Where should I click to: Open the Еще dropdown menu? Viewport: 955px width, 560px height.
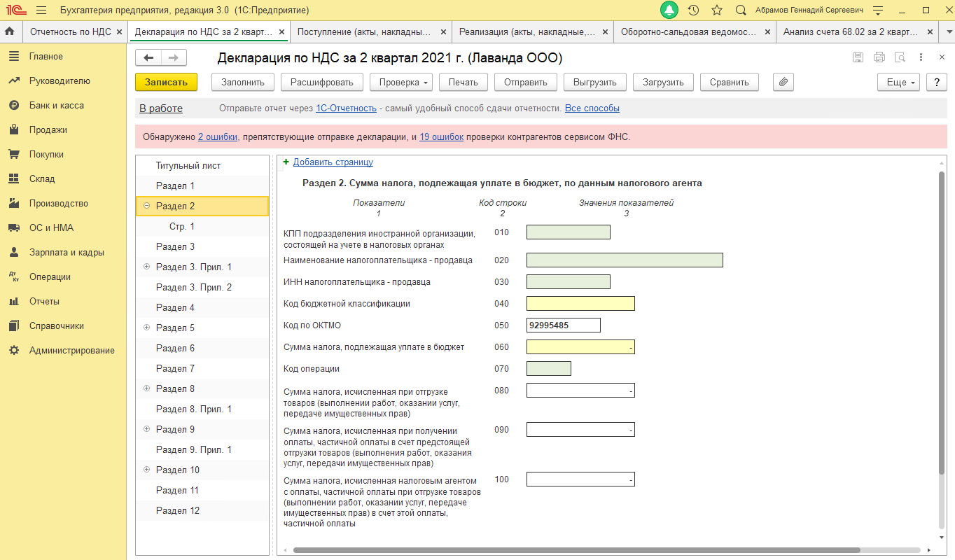(x=899, y=82)
